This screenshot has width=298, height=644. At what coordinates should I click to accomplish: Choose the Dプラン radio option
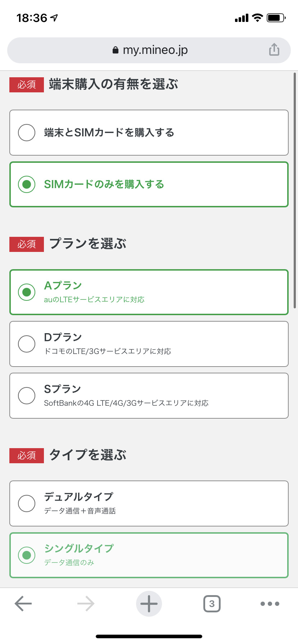tap(27, 344)
